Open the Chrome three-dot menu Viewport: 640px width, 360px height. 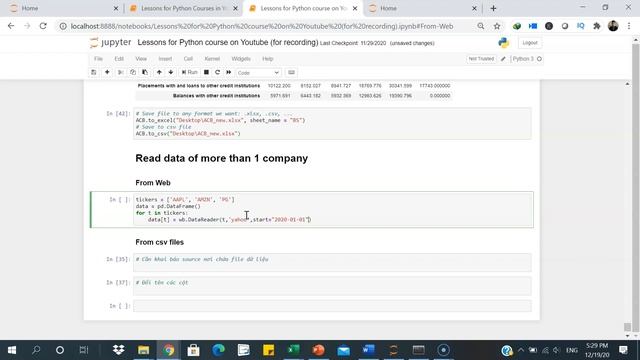(629, 26)
